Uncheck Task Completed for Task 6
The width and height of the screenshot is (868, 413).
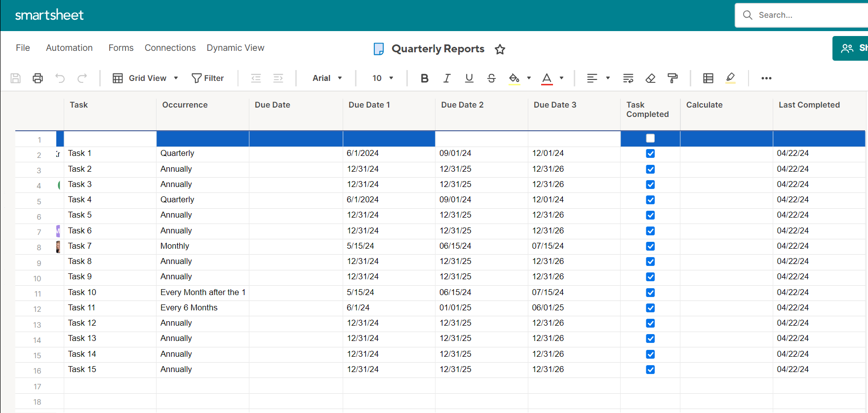pyautogui.click(x=650, y=231)
